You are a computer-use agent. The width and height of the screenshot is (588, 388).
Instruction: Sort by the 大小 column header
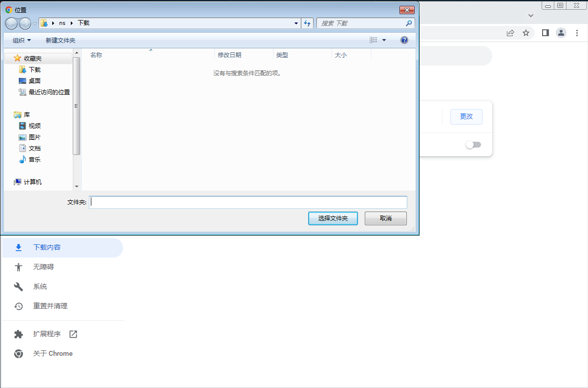(x=351, y=55)
